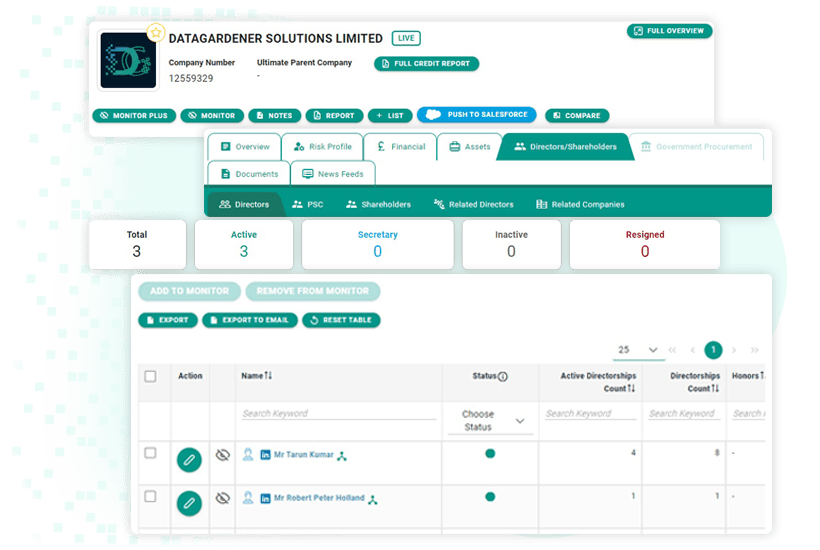Tick the checkbox for Mr Robert Peter Holland
The width and height of the screenshot is (820, 550).
[151, 497]
